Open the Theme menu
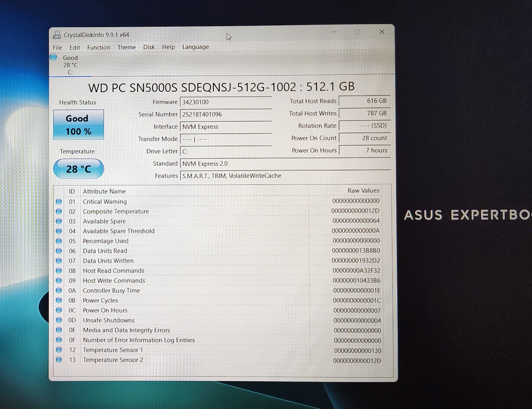532x409 pixels. (127, 47)
